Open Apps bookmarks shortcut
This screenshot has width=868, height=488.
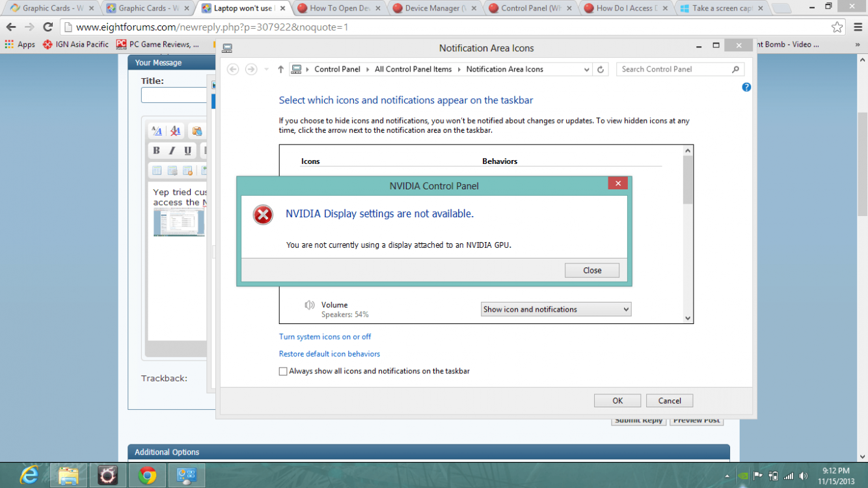[20, 44]
